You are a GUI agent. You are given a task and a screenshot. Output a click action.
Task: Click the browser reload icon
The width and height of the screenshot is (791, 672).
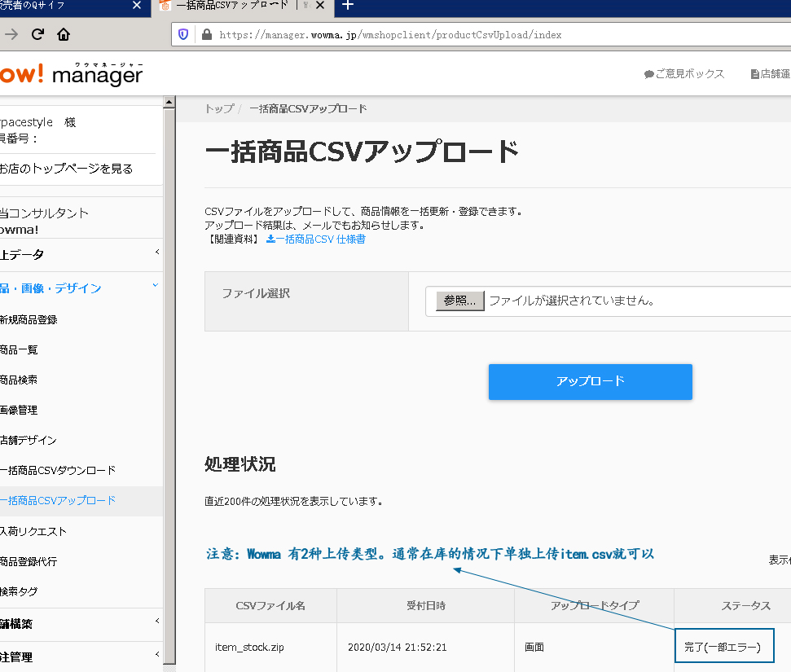37,34
